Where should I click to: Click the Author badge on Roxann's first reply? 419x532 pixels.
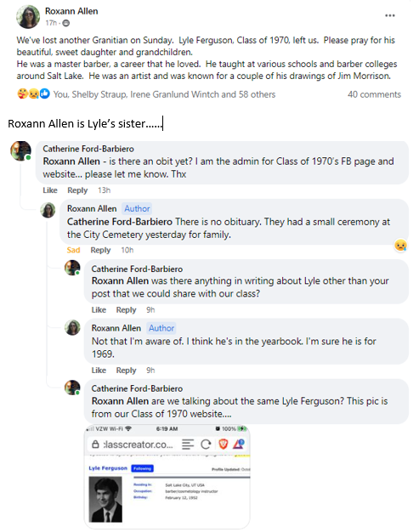137,209
